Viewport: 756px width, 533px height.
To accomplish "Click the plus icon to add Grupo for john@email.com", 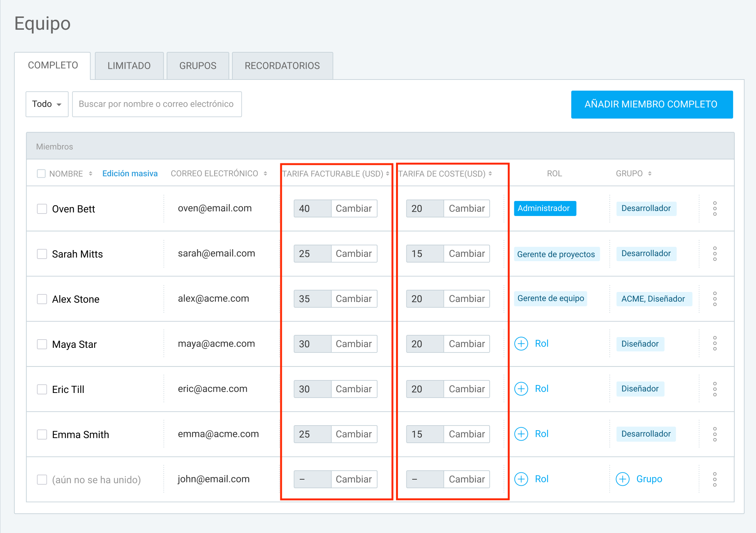I will [x=623, y=479].
